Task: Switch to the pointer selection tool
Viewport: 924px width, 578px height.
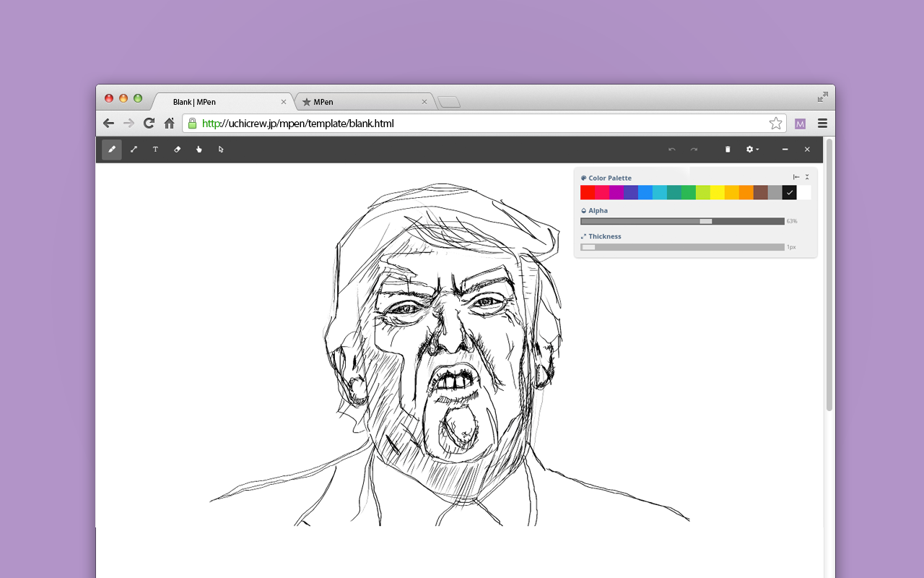Action: [221, 150]
